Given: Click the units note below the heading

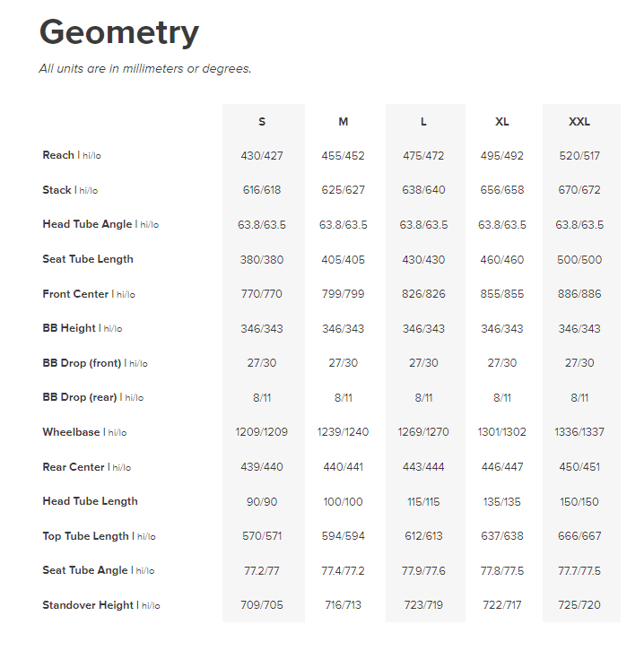Looking at the screenshot, I should [145, 69].
